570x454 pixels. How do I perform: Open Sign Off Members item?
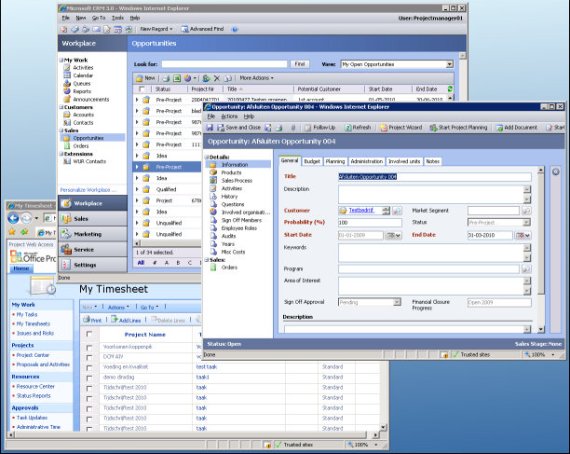[241, 220]
